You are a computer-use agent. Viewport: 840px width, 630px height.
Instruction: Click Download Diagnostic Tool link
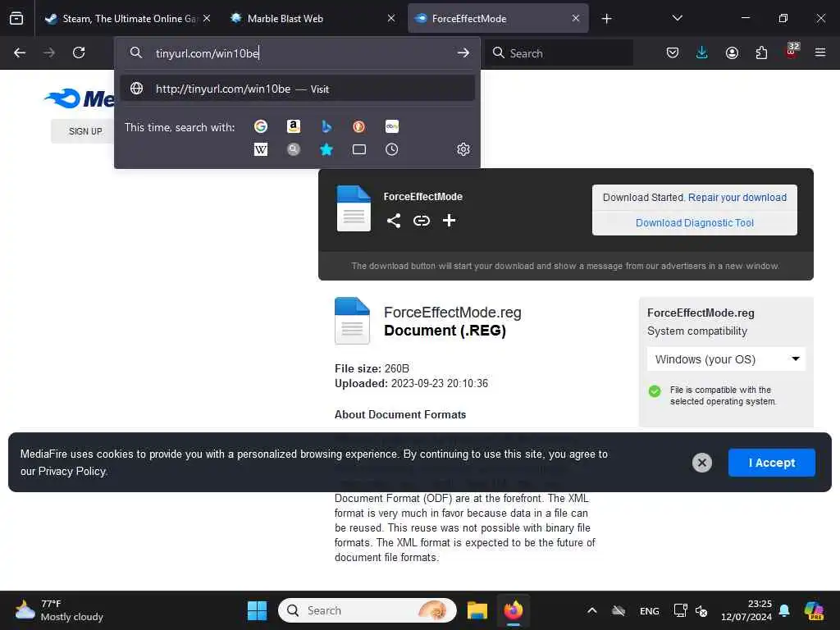(694, 223)
